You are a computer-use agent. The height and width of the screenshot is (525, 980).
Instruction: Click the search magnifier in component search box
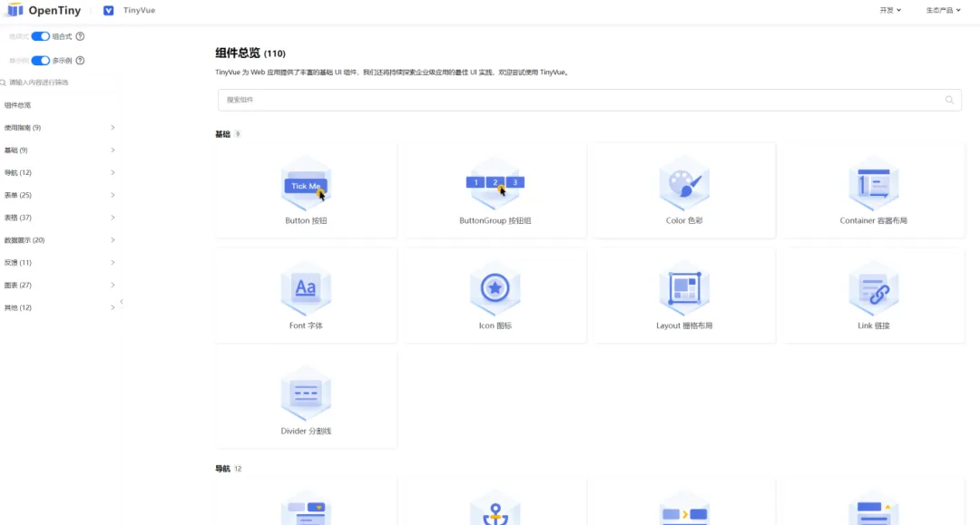(x=949, y=100)
